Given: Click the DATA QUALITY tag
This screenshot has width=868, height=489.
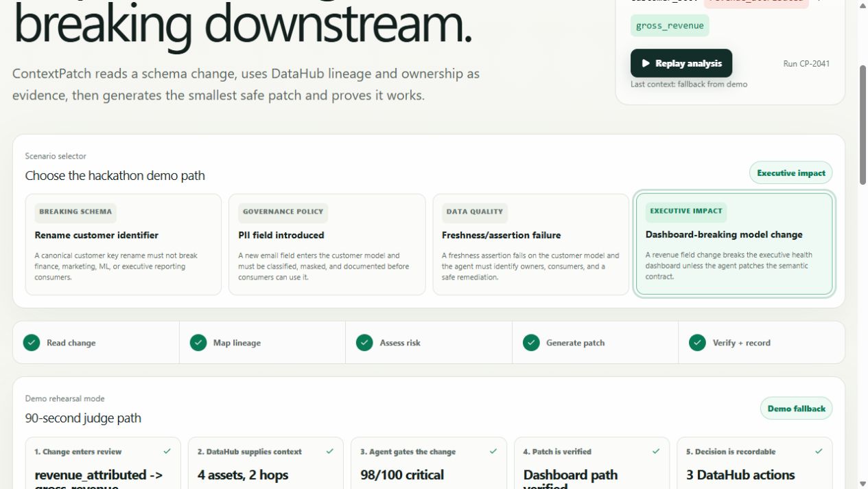Looking at the screenshot, I should pyautogui.click(x=475, y=212).
